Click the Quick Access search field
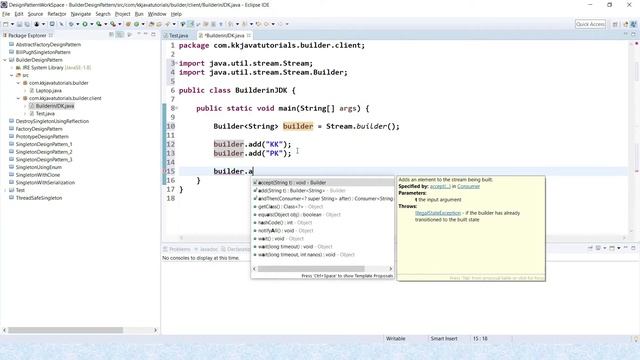640x360 pixels. tap(590, 24)
